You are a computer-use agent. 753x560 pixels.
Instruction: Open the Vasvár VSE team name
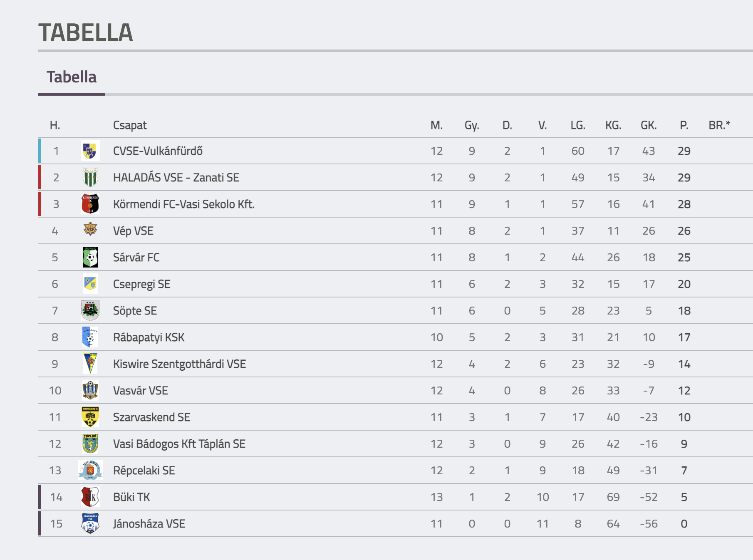(x=141, y=391)
